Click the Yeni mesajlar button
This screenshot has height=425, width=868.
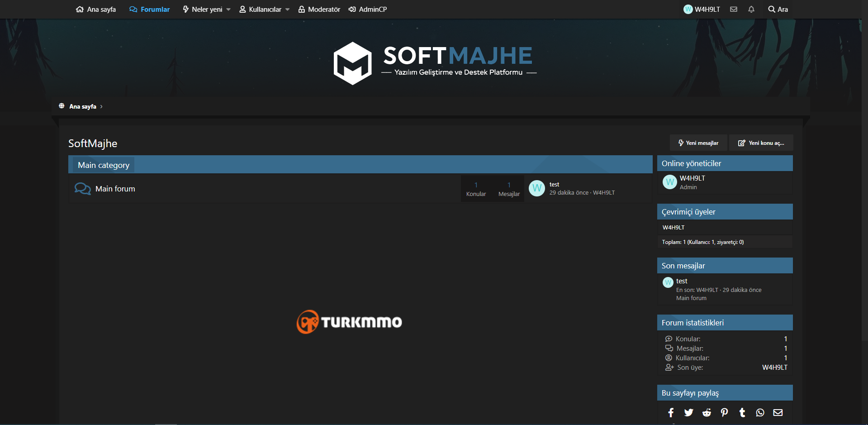698,143
